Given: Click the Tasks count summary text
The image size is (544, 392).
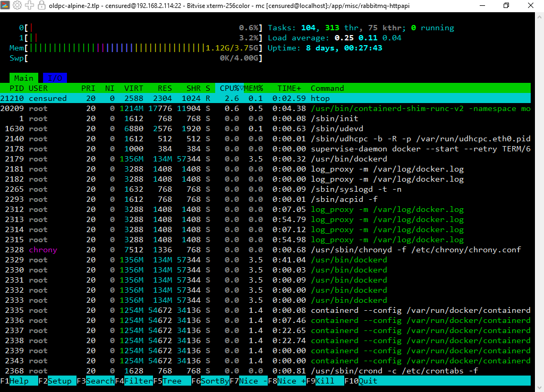Looking at the screenshot, I should click(x=361, y=28).
